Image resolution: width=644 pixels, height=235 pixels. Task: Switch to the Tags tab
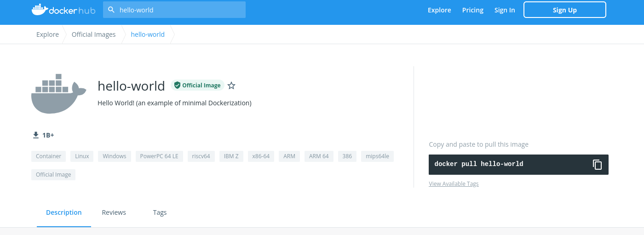160,212
